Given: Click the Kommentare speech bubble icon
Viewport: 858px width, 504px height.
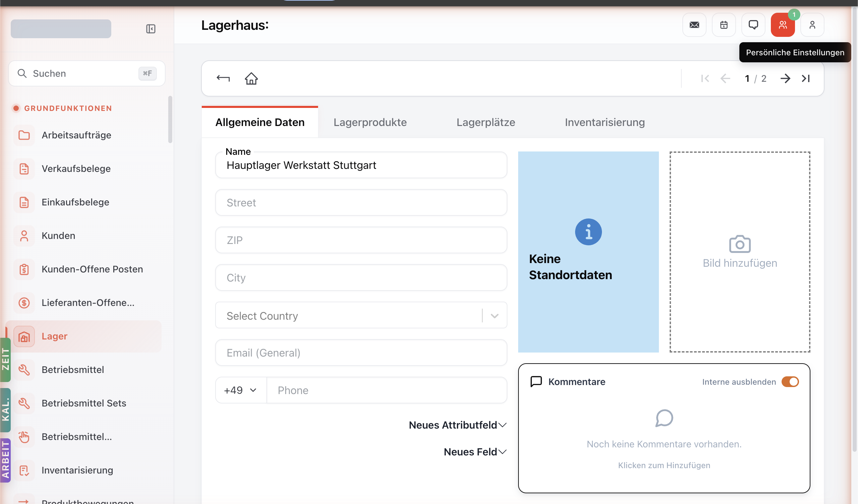Looking at the screenshot, I should (x=536, y=382).
